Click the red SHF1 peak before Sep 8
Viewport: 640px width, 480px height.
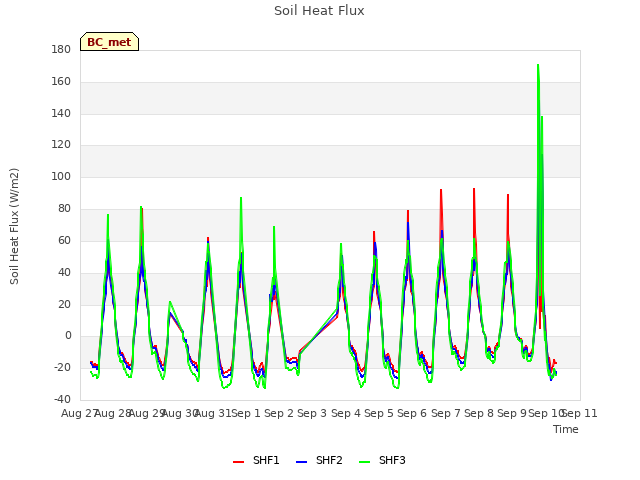tap(474, 189)
